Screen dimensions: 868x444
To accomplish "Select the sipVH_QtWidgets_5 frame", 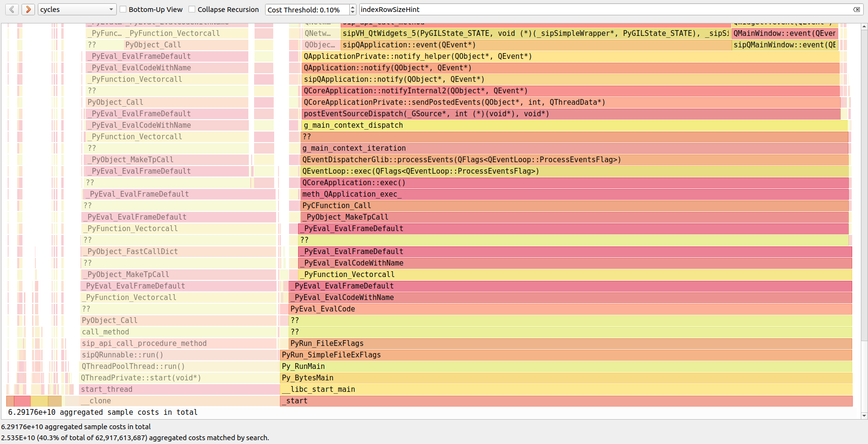I will click(x=536, y=33).
